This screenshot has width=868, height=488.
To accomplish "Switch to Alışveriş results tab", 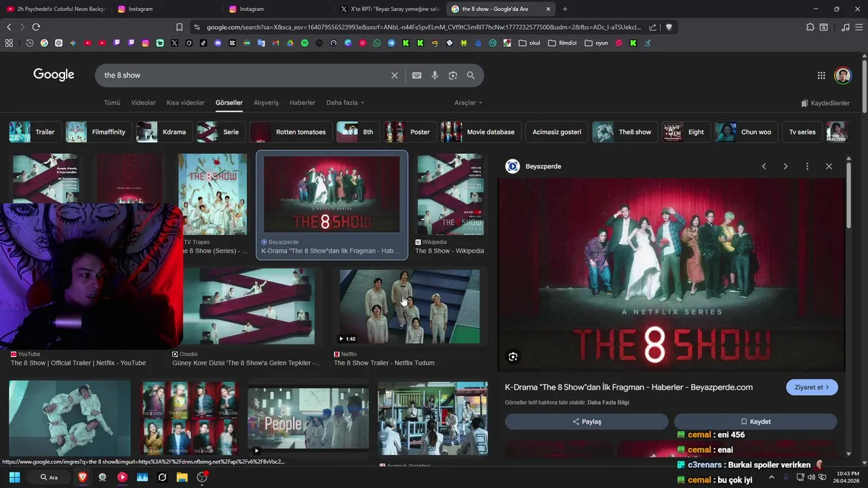I will pyautogui.click(x=266, y=103).
